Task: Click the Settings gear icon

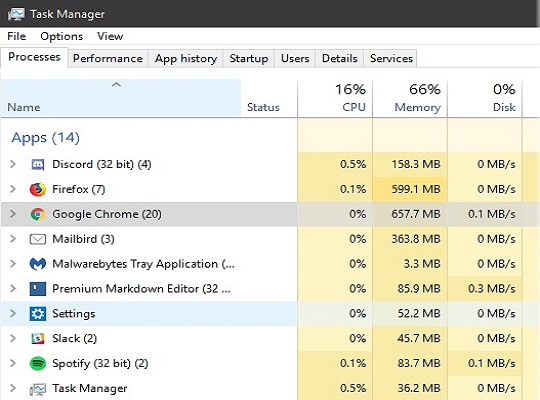Action: point(38,314)
